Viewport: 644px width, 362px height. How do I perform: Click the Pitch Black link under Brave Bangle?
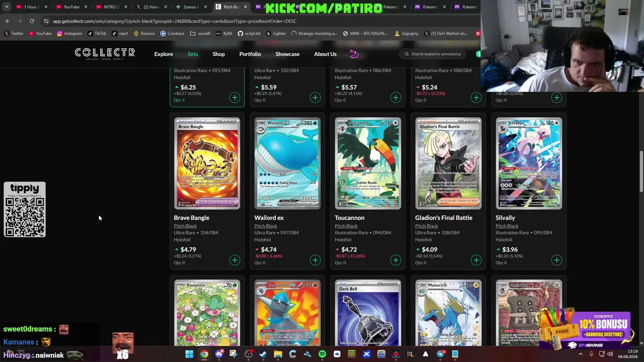[185, 226]
